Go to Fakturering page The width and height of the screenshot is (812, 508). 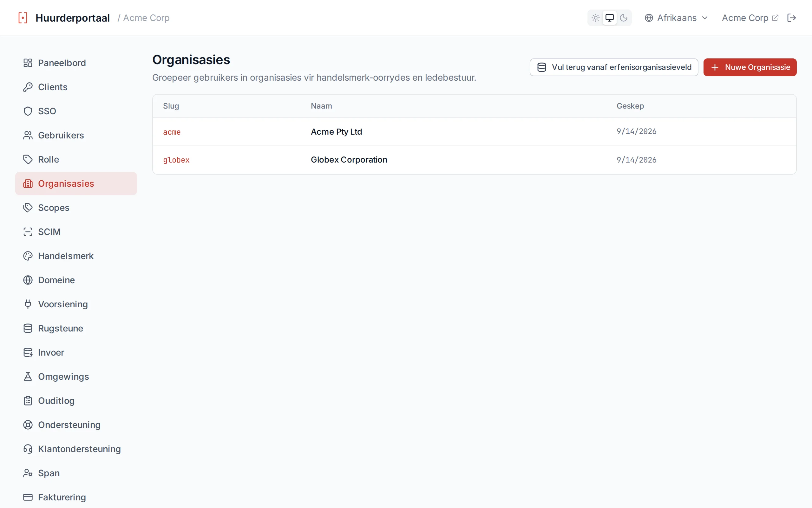pos(76,497)
